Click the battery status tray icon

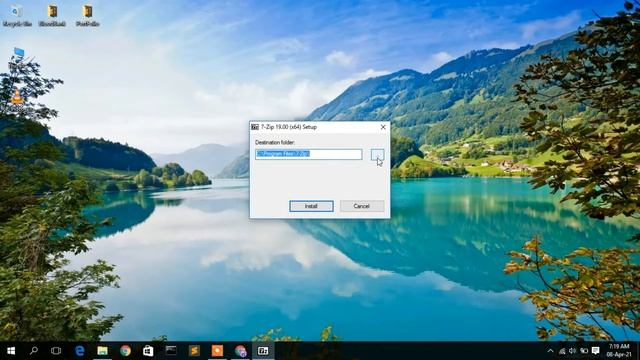(x=584, y=351)
